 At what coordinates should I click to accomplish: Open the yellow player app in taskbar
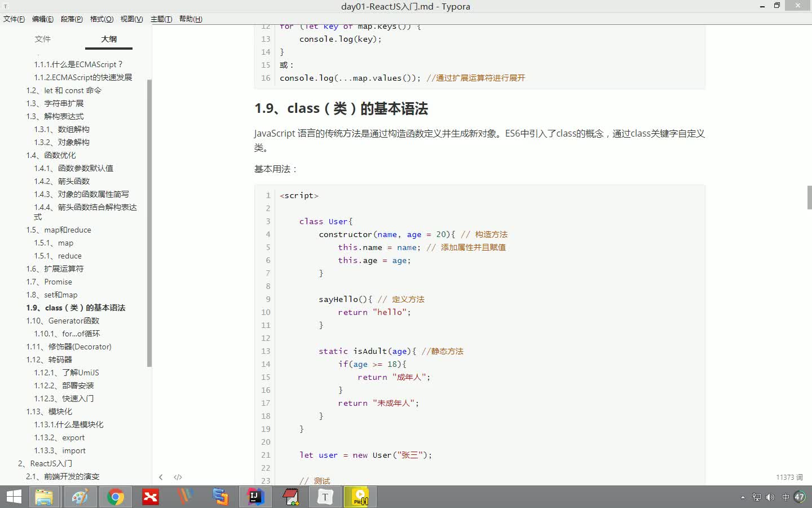pyautogui.click(x=360, y=497)
